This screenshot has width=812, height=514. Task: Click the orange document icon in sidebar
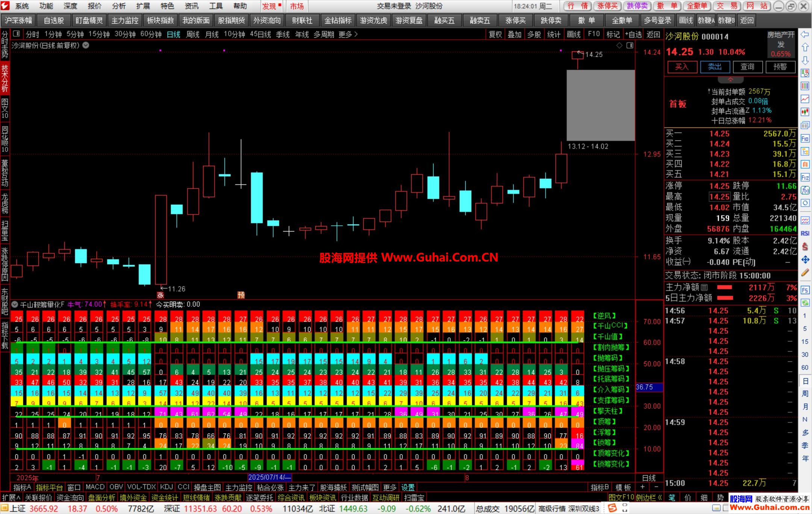(x=805, y=164)
